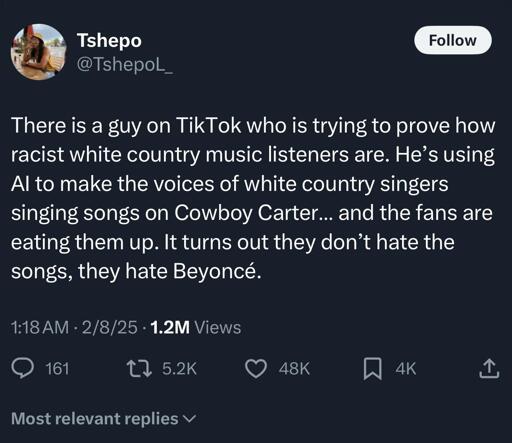Follow the Tshepo account
The width and height of the screenshot is (512, 443).
tap(453, 40)
